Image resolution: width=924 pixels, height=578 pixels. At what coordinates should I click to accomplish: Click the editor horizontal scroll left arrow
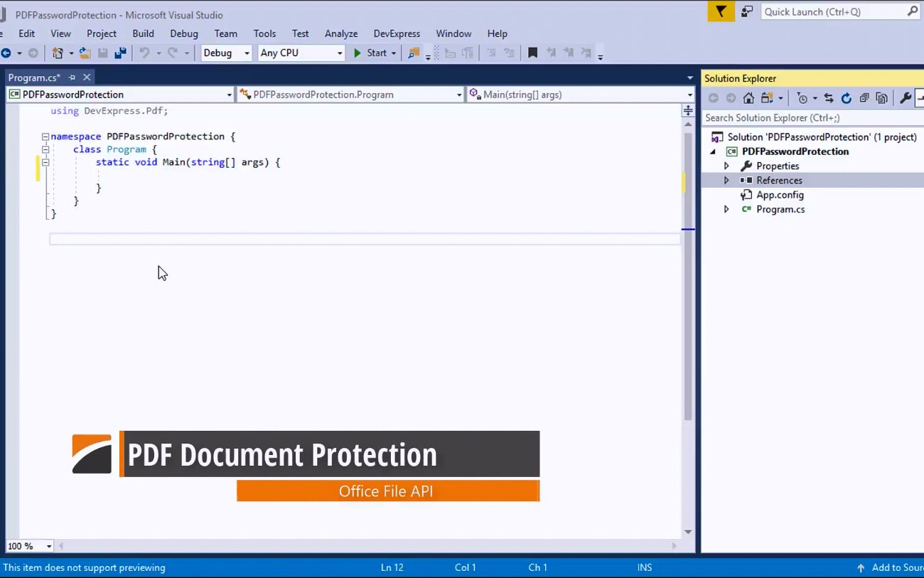click(61, 547)
